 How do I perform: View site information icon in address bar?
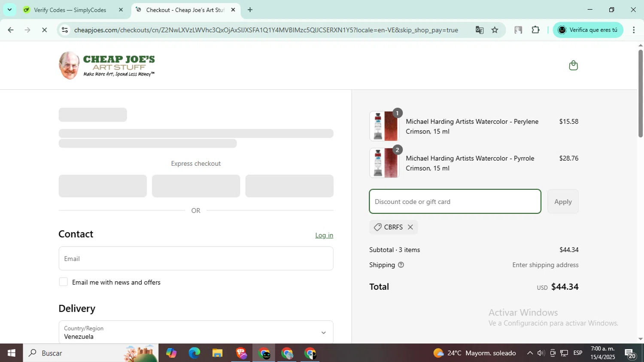point(65,30)
